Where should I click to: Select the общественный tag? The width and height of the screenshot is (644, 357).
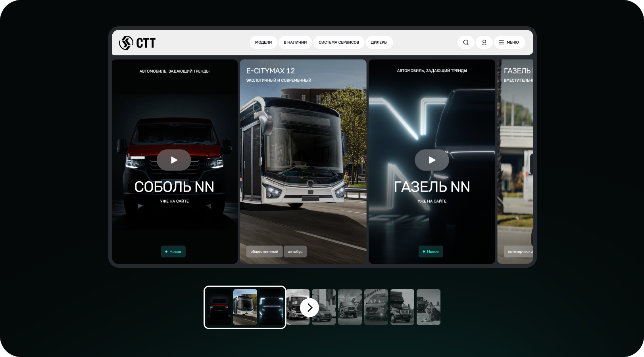(x=264, y=251)
